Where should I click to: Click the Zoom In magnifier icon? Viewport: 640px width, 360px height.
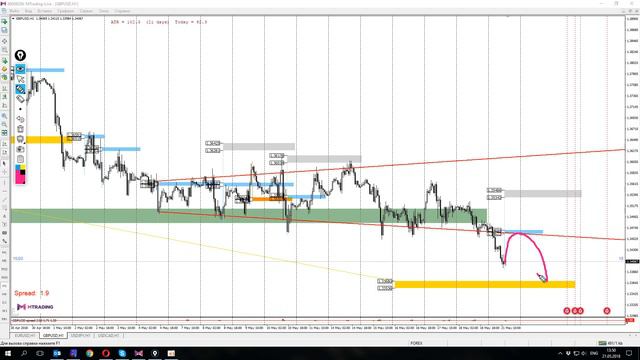4,116
